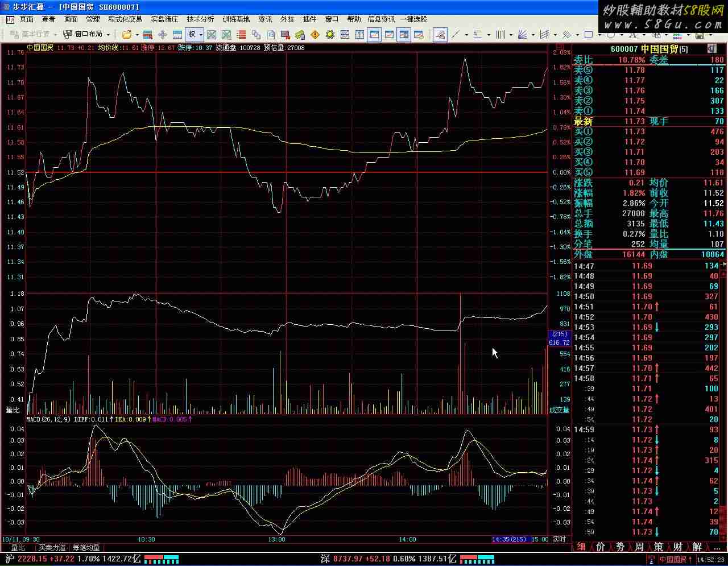Screen dimensions: 728x566
Task: Expand the trend line tool dropdown
Action: 466,35
